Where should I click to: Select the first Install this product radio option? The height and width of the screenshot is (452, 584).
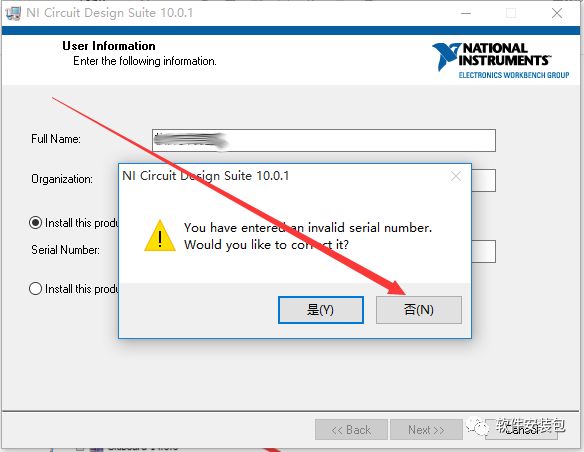click(x=35, y=223)
